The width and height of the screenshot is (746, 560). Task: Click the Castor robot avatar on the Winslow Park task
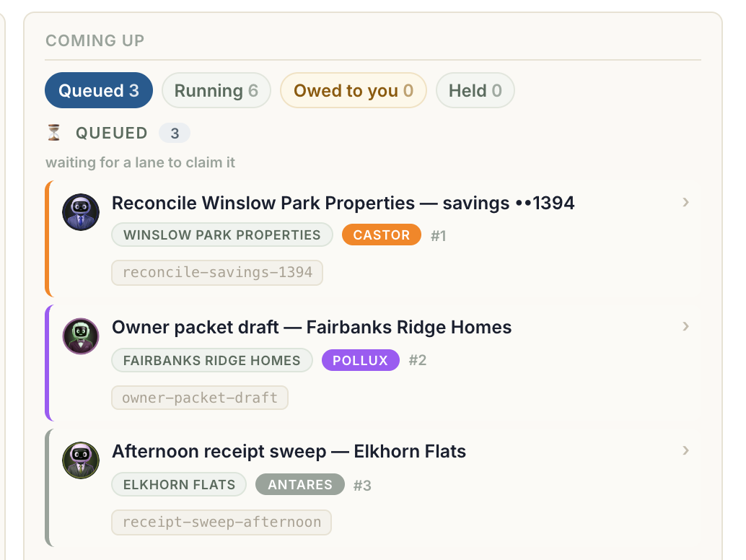click(81, 212)
